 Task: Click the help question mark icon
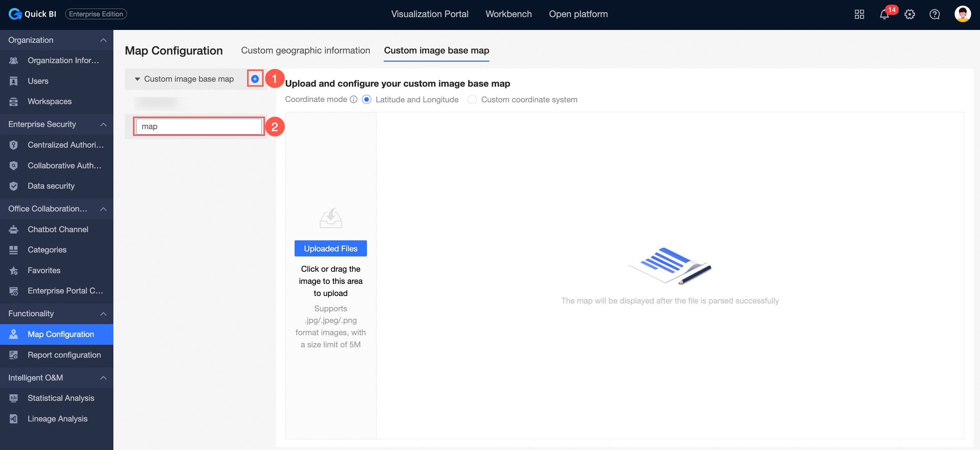pyautogui.click(x=934, y=15)
